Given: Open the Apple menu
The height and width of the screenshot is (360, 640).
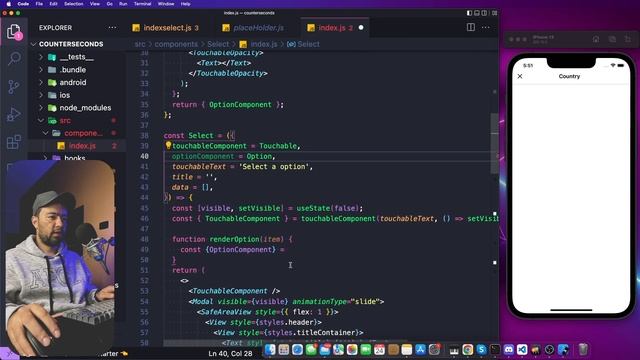Looking at the screenshot, I should [x=9, y=4].
